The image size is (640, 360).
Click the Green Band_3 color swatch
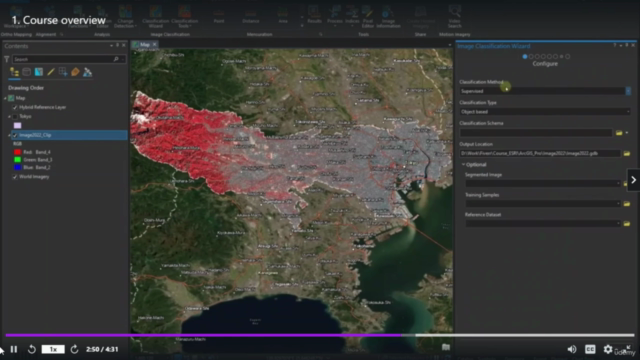point(18,160)
